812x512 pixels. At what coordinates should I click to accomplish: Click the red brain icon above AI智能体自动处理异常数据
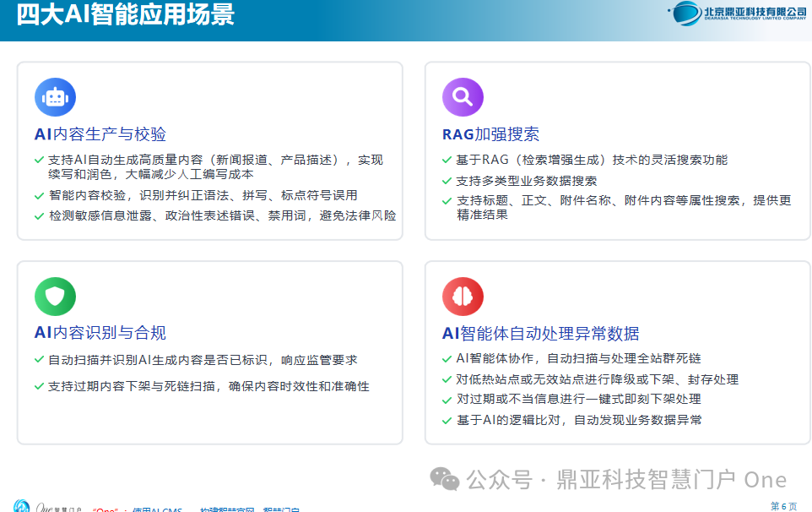pos(463,297)
